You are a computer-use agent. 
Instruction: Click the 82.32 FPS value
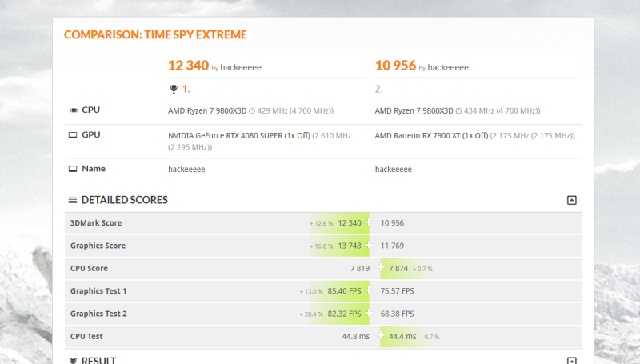(x=344, y=314)
